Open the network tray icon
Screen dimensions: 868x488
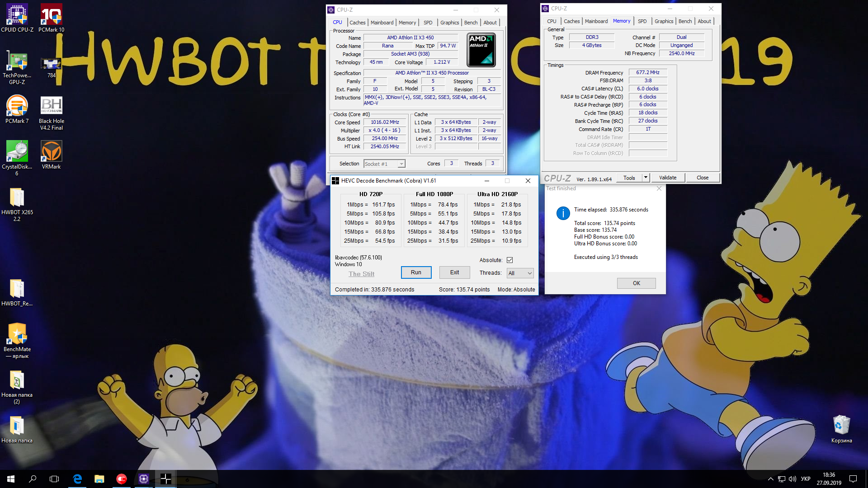pyautogui.click(x=782, y=479)
